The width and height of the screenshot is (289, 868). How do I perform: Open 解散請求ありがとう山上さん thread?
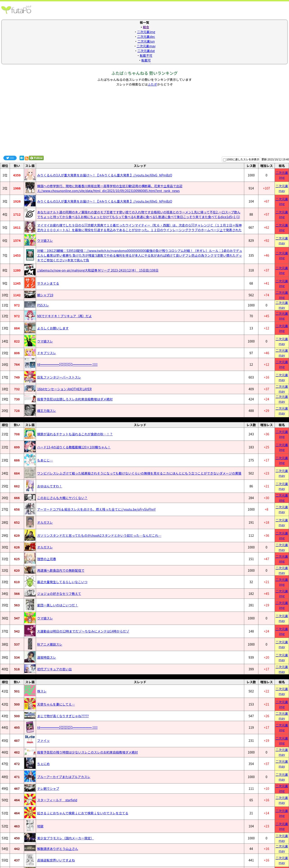(x=58, y=849)
